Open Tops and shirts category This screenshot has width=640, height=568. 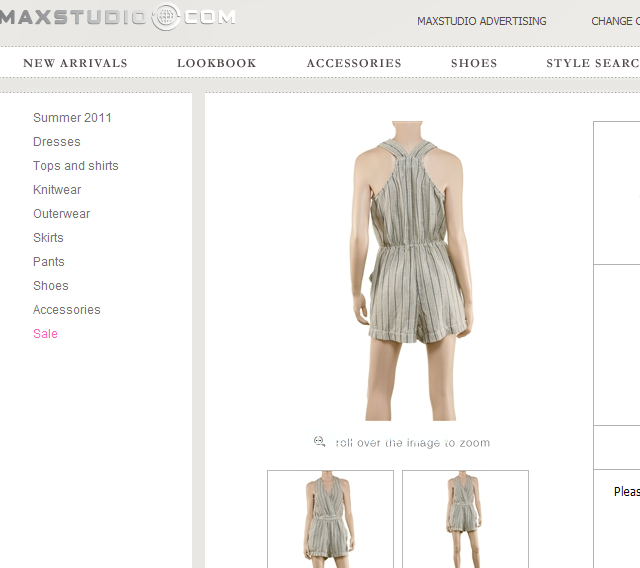click(x=76, y=166)
